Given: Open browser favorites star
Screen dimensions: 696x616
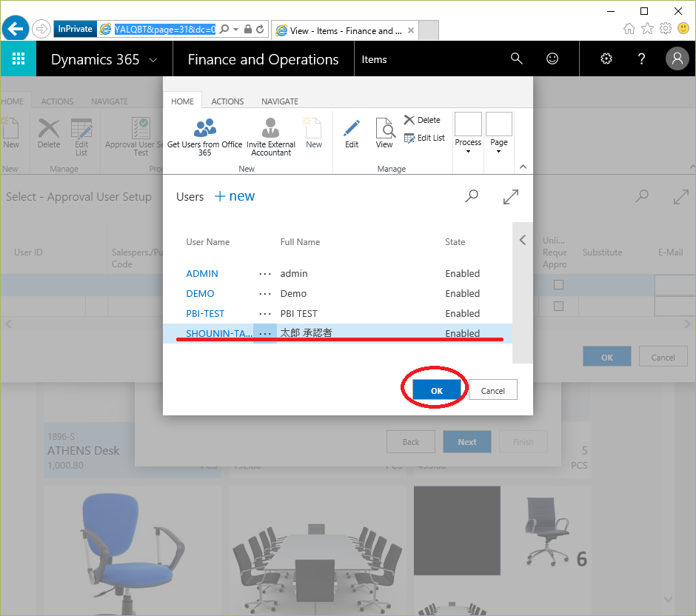Looking at the screenshot, I should (648, 29).
